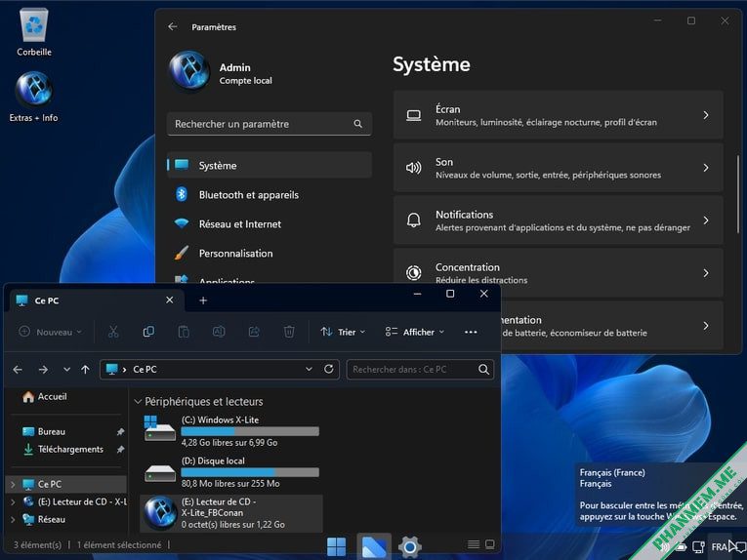Viewport: 747px width, 560px height.
Task: Click the address bar Ce PC breadcrumb
Action: (x=145, y=369)
